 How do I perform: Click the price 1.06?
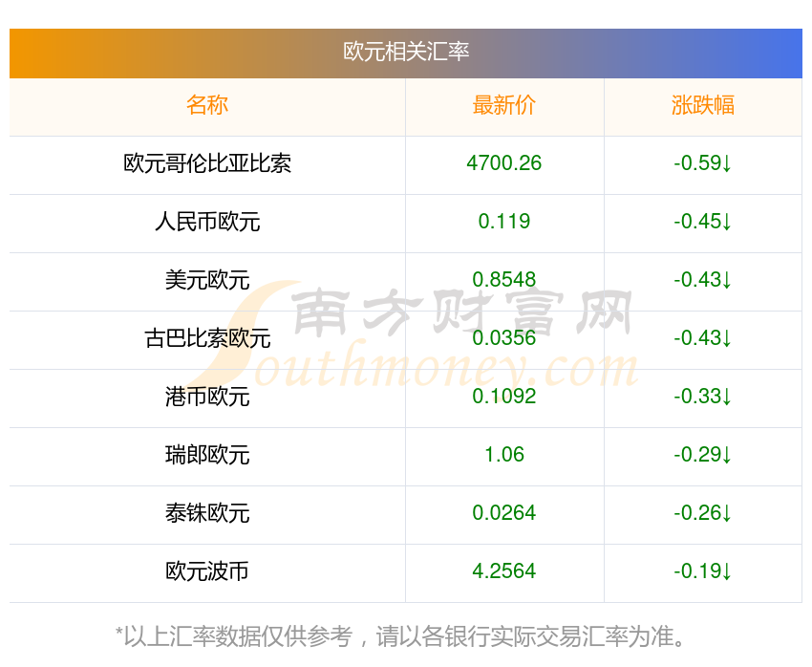[x=503, y=455]
